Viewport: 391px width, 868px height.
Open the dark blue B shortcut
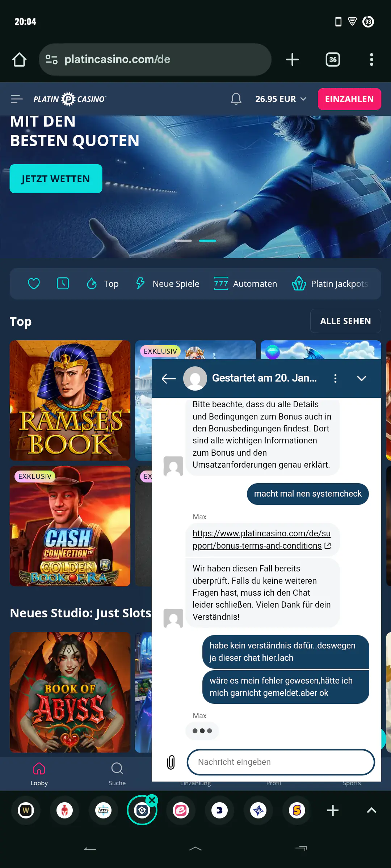220,810
